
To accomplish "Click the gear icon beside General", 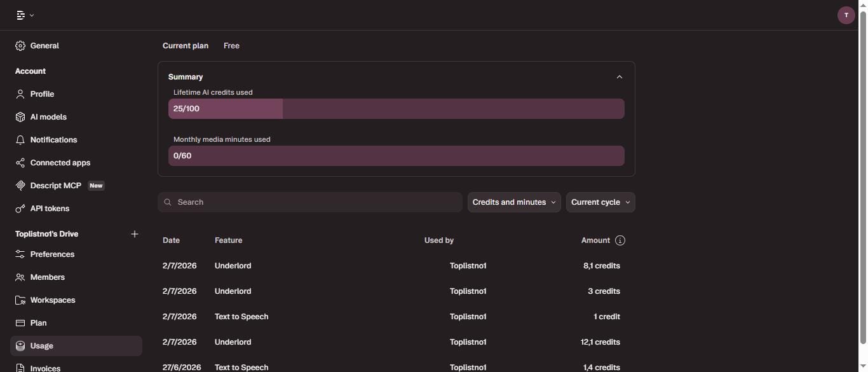I will point(20,46).
